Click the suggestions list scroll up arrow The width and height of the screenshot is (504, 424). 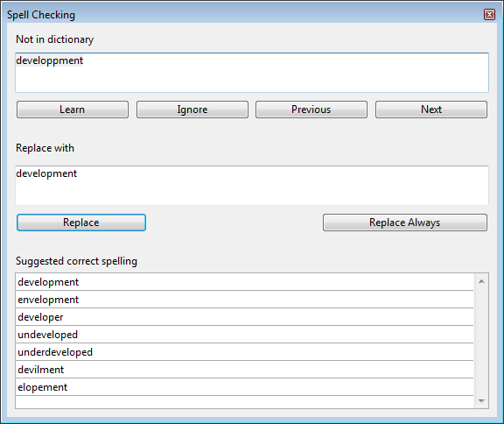click(481, 281)
